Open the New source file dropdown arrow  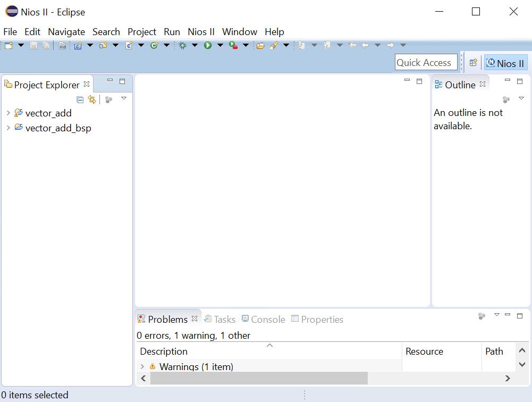141,45
